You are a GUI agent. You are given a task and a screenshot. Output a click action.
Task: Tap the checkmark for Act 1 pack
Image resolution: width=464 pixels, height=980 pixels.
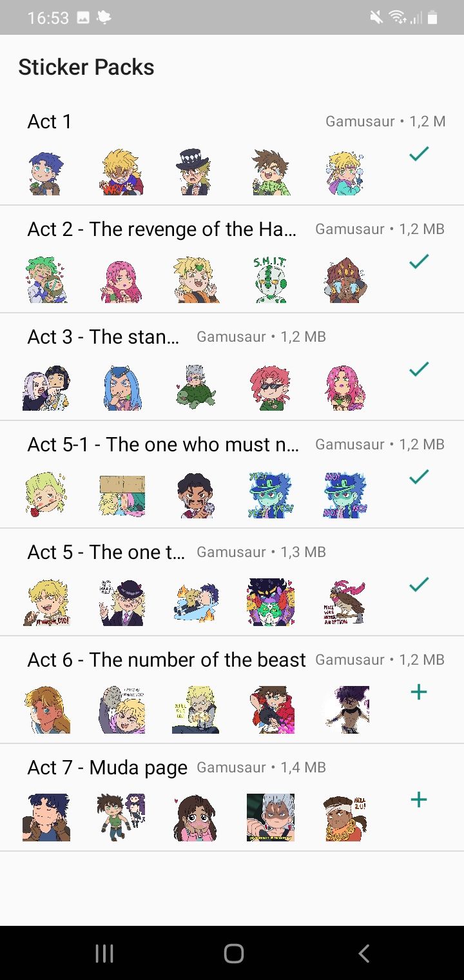tap(419, 154)
